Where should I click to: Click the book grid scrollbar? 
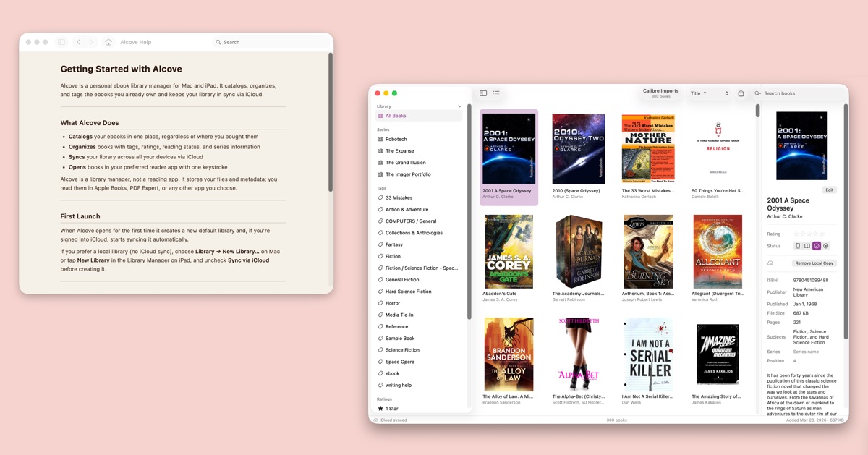(757, 111)
